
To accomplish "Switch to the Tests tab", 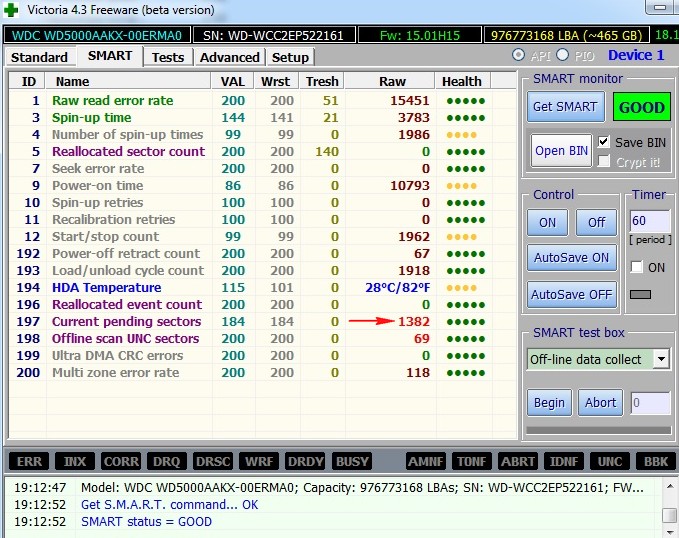I will click(x=168, y=57).
